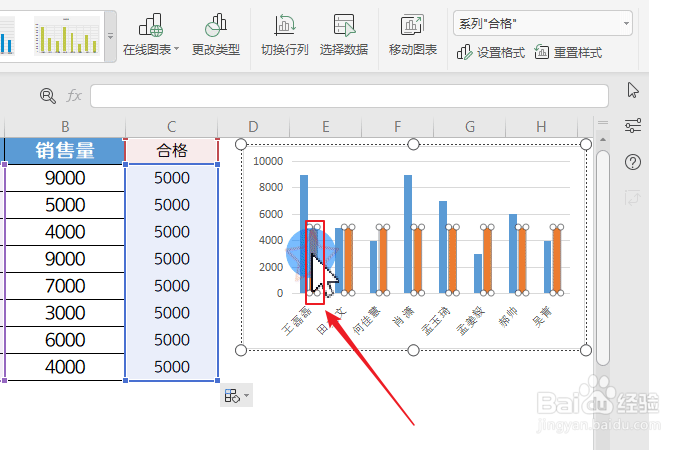
Task: Click the change chart type (更改类型) icon
Action: click(x=216, y=25)
